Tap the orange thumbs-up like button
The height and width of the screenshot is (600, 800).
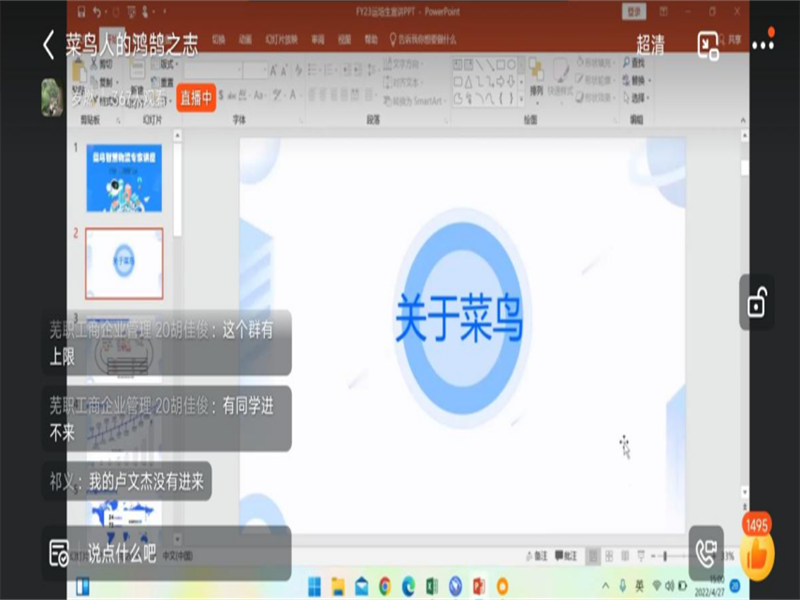tap(757, 552)
